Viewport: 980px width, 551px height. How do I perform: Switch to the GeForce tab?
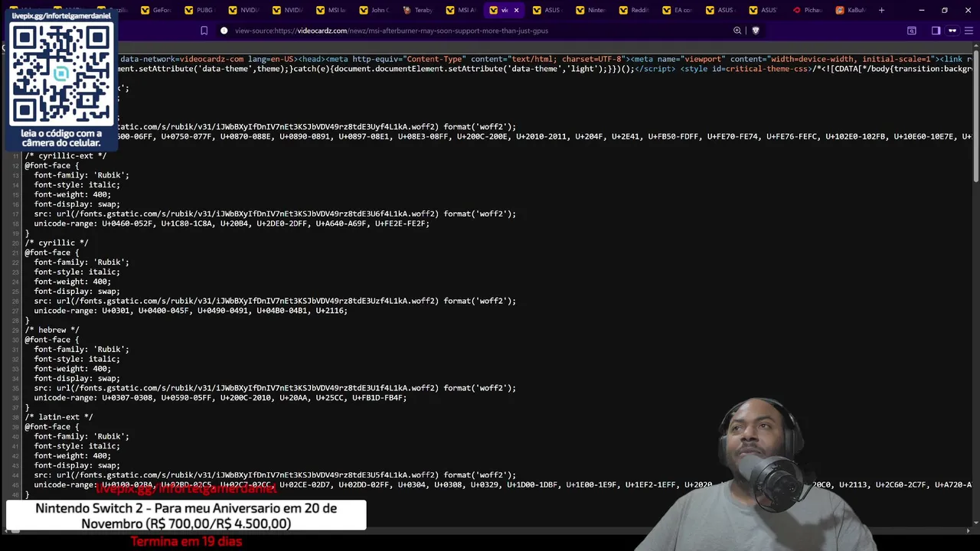(157, 10)
